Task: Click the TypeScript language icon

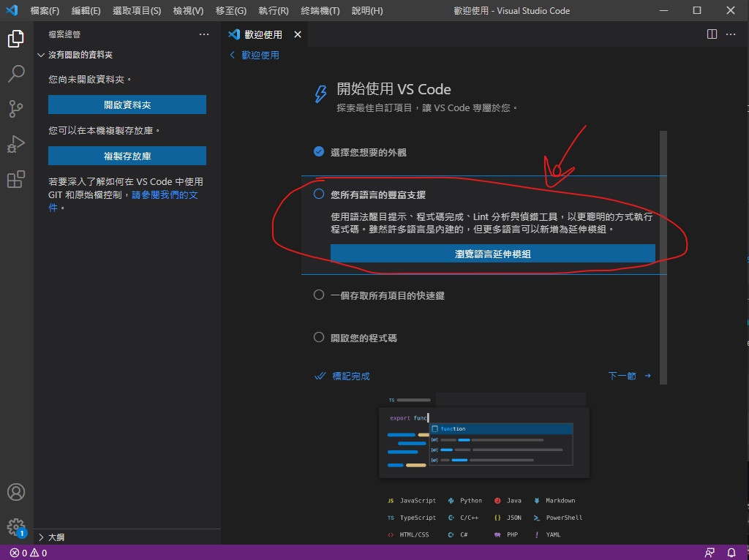Action: point(391,518)
